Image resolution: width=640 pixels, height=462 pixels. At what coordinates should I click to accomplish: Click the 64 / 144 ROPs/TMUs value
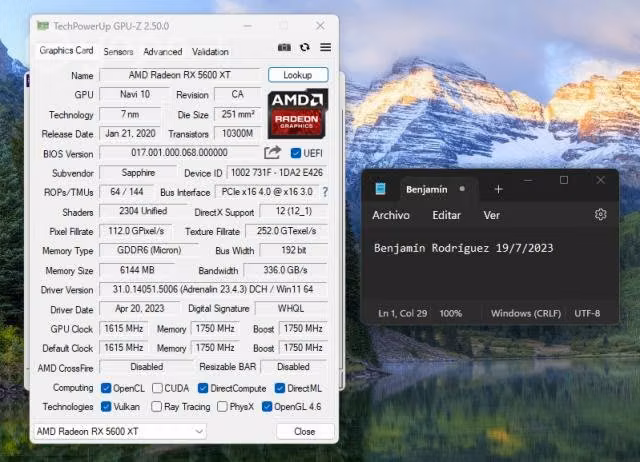[x=127, y=192]
